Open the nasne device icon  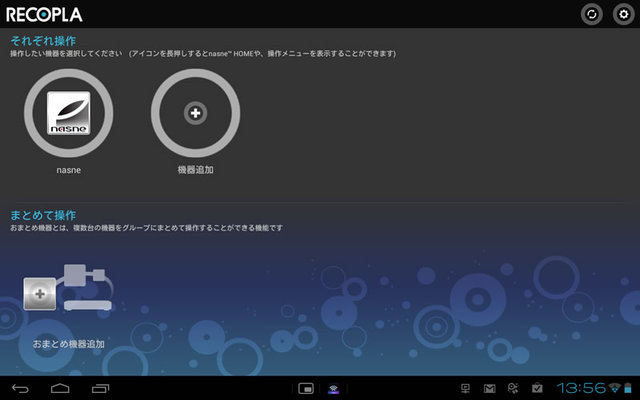69,113
